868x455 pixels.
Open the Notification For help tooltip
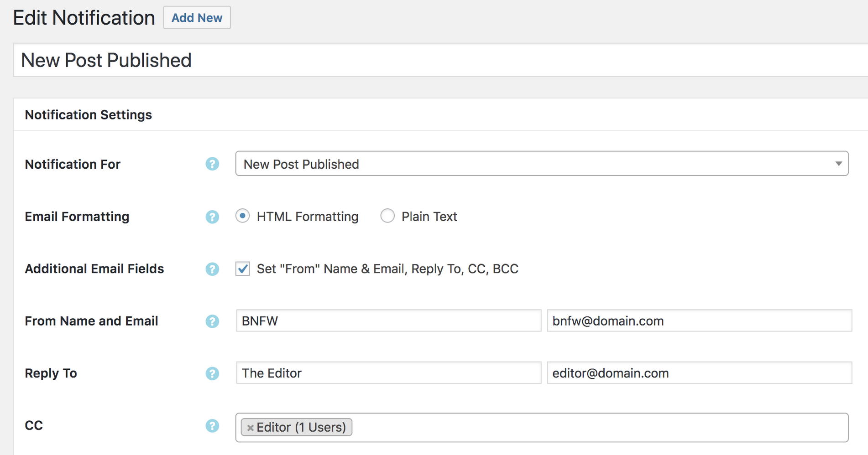click(212, 164)
